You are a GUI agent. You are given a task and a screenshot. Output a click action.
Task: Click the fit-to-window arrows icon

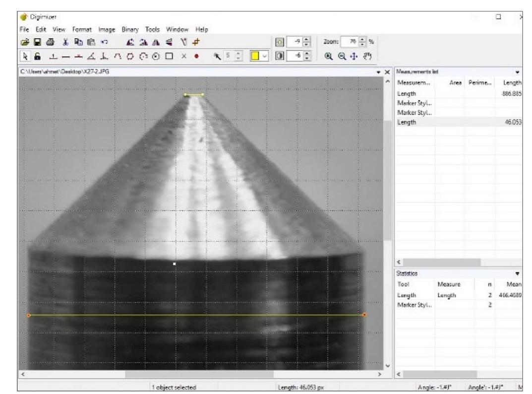354,57
